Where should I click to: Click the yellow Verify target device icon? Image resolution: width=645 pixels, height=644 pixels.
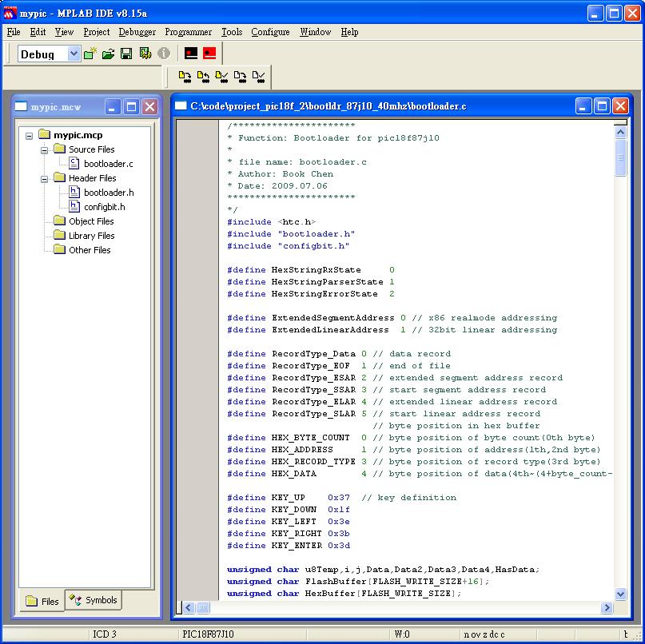[221, 77]
